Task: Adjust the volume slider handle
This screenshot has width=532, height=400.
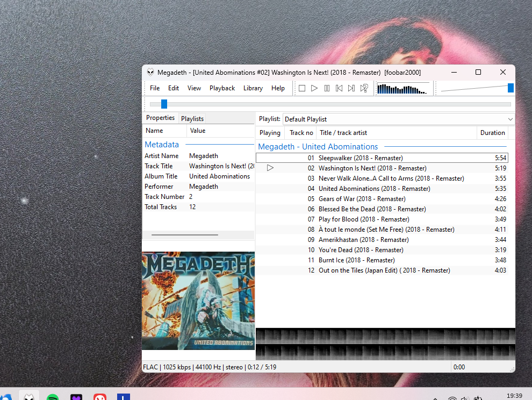Action: point(511,88)
